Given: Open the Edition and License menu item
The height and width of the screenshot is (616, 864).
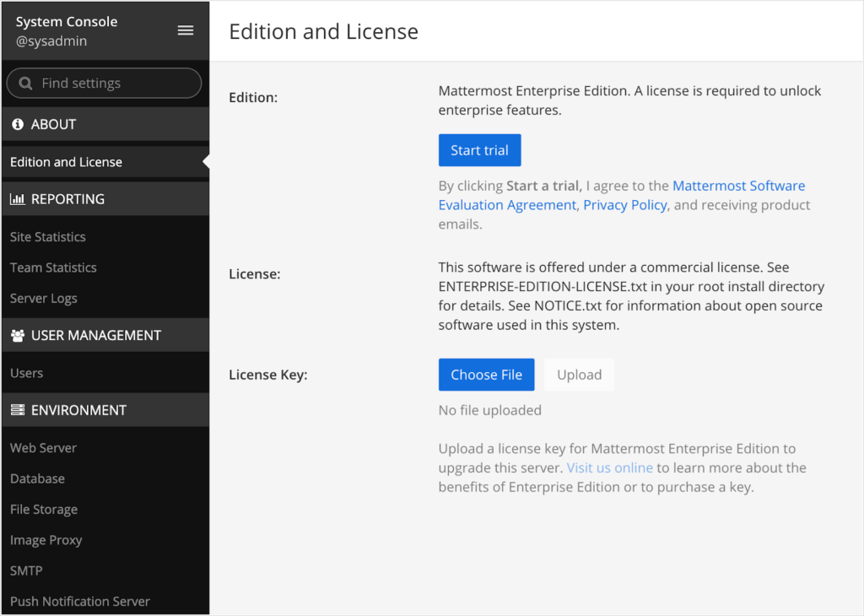Looking at the screenshot, I should coord(105,162).
